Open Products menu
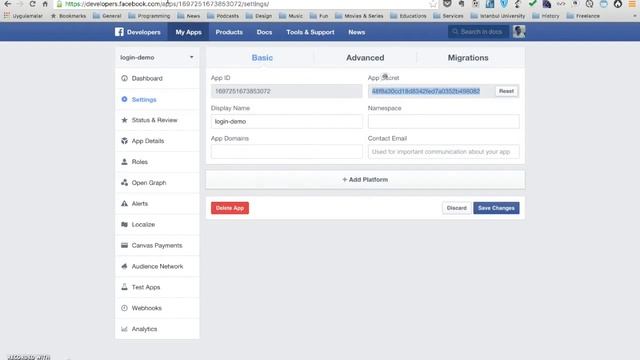Viewport: 640px width, 360px height. (x=229, y=32)
